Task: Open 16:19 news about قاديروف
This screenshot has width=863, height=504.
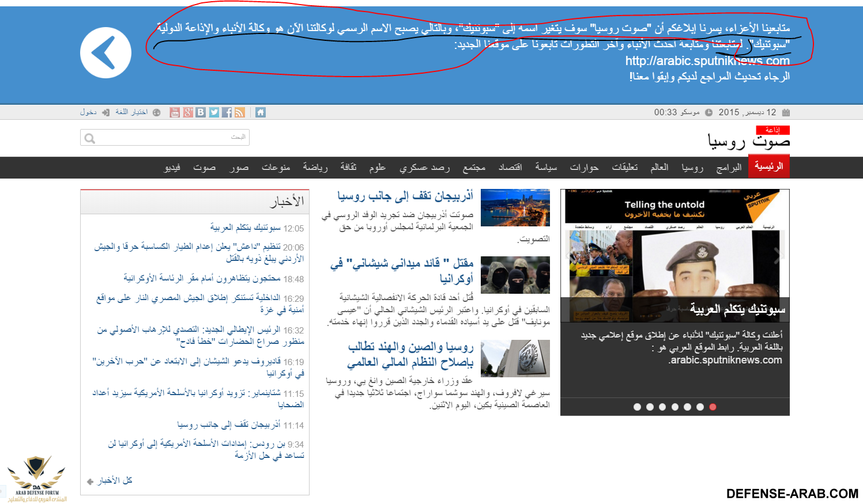Action: (x=198, y=367)
